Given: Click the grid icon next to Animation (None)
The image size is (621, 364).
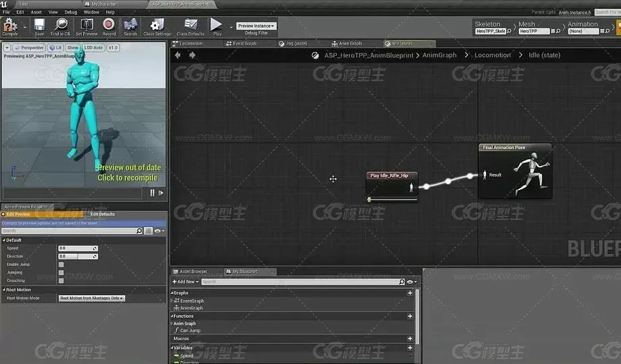Looking at the screenshot, I should (x=602, y=31).
